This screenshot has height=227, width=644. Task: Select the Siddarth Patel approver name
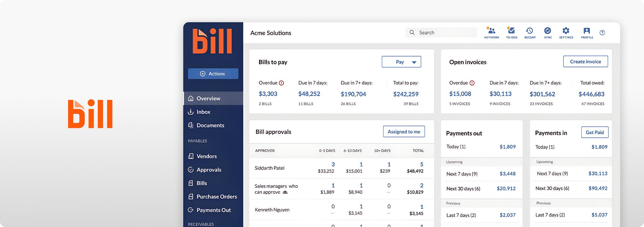click(x=270, y=168)
